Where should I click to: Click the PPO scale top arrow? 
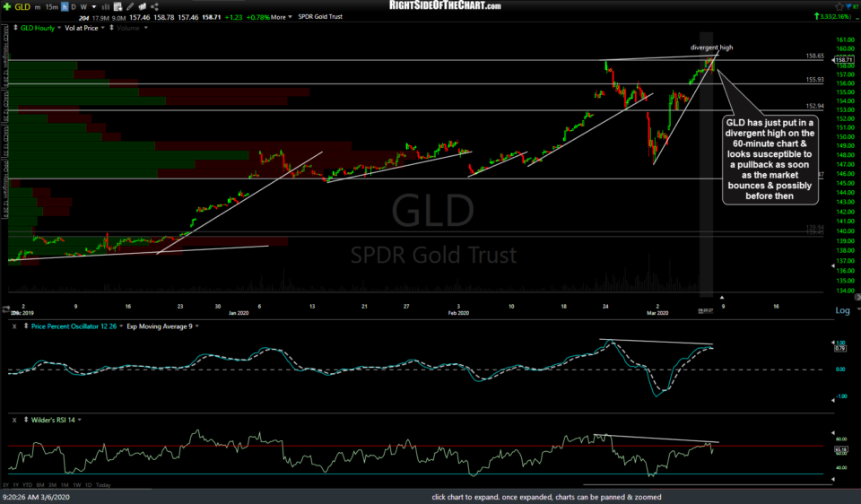click(833, 343)
